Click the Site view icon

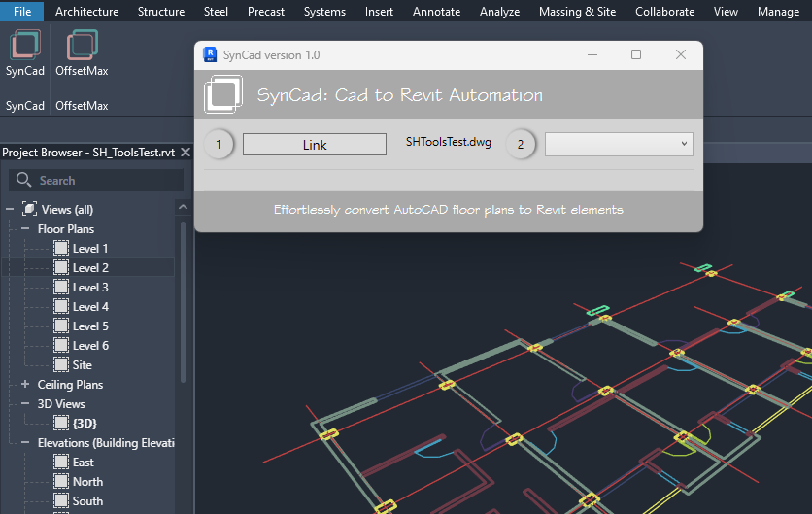(61, 364)
